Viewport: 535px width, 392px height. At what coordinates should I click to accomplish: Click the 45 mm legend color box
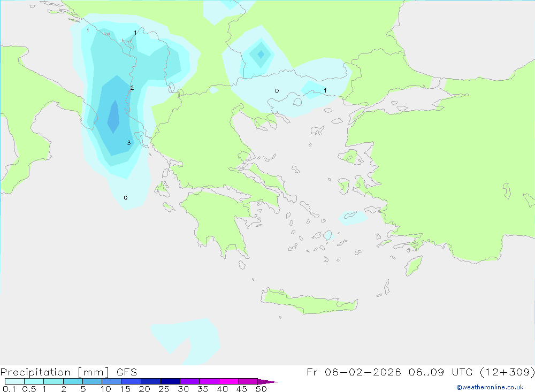pos(248,381)
